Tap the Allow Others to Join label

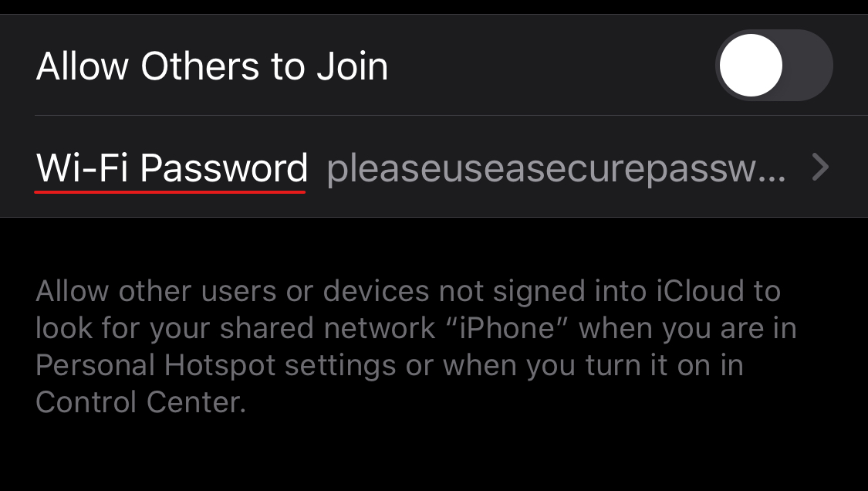pyautogui.click(x=212, y=66)
